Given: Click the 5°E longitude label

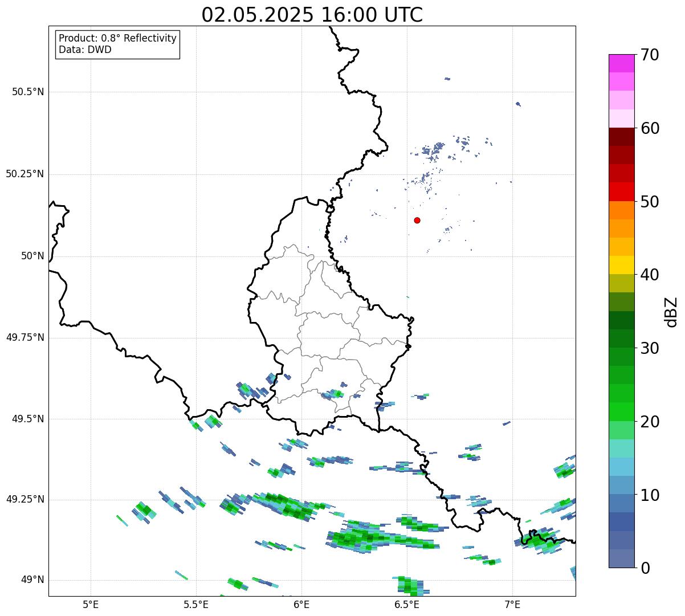Looking at the screenshot, I should click(x=91, y=604).
